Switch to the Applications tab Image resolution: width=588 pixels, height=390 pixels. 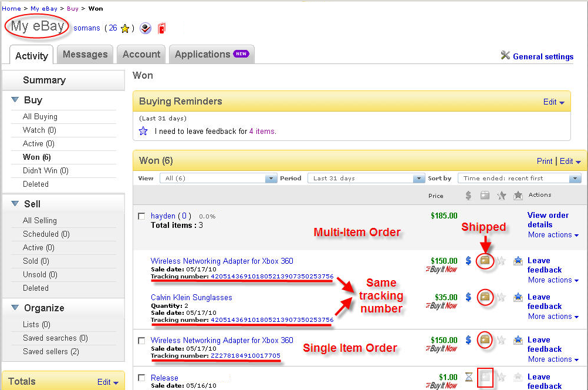point(212,55)
